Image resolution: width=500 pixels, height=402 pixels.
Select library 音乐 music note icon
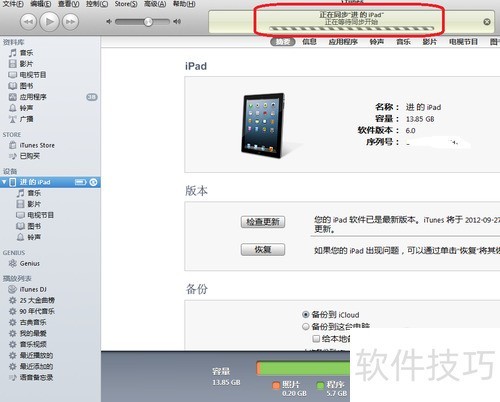[x=13, y=53]
